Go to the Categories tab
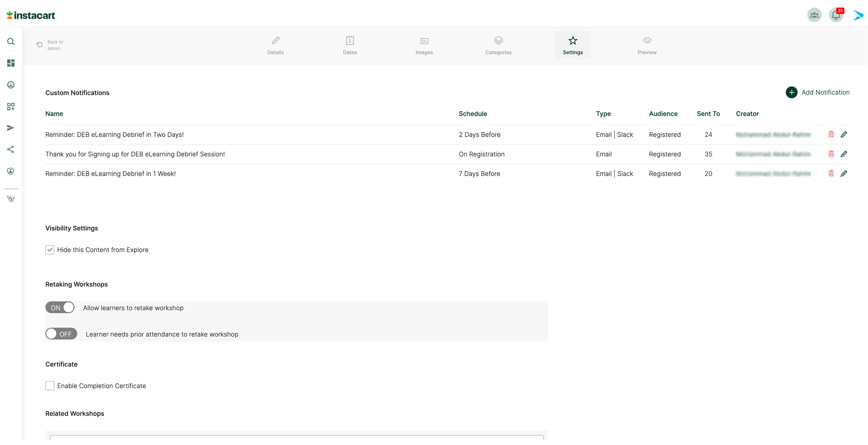Image resolution: width=868 pixels, height=445 pixels. coord(499,45)
